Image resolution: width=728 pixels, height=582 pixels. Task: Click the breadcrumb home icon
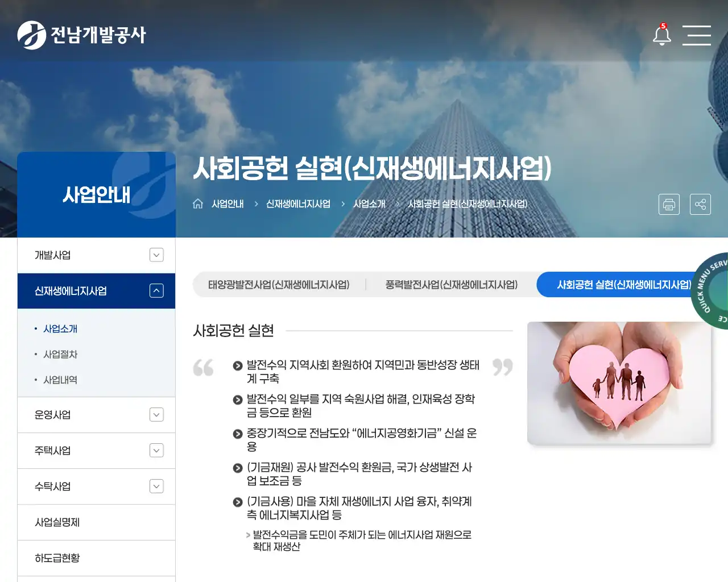198,203
